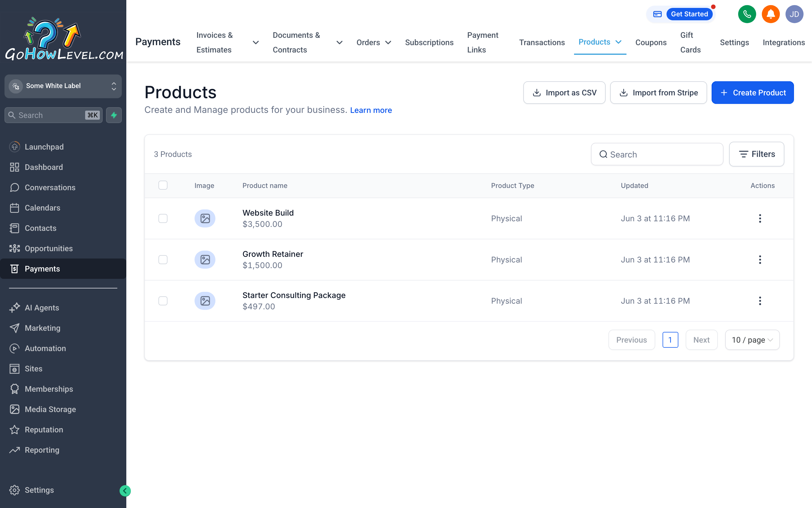
Task: Switch to the Subscriptions tab
Action: 429,43
